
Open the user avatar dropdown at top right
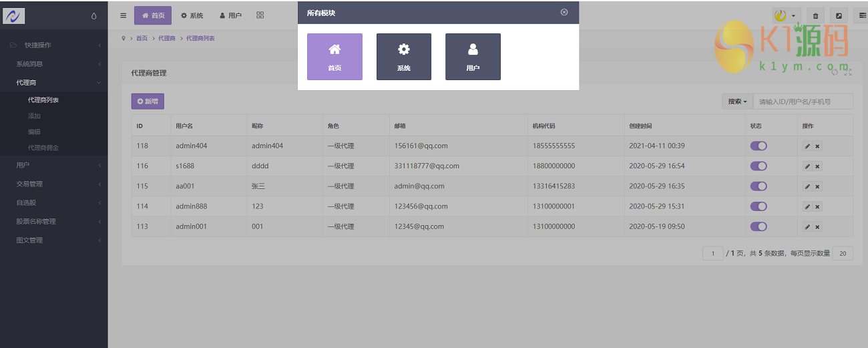(x=786, y=15)
